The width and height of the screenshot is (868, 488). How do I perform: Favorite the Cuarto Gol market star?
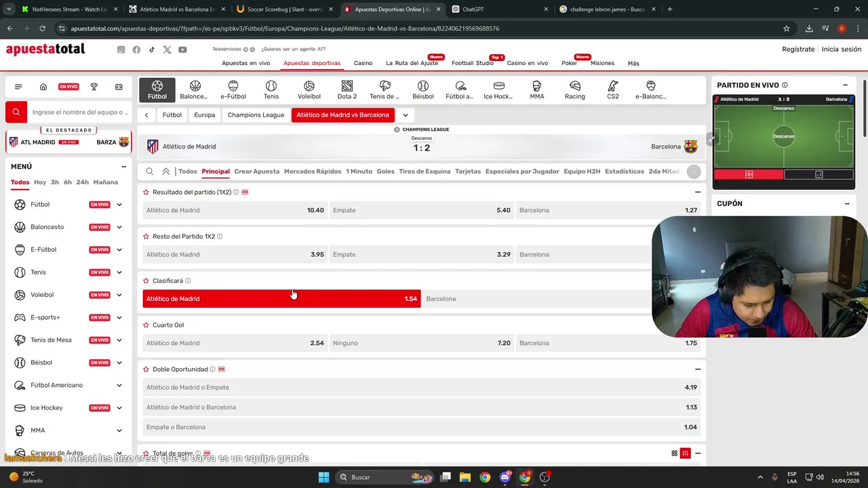point(146,325)
